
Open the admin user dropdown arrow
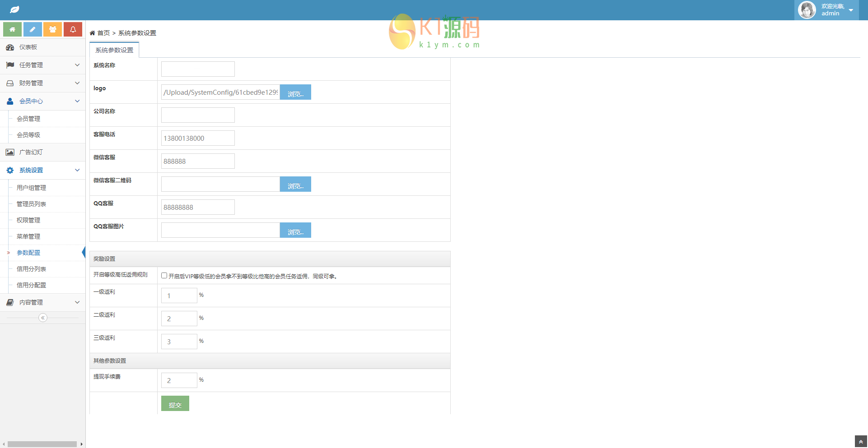tap(851, 10)
